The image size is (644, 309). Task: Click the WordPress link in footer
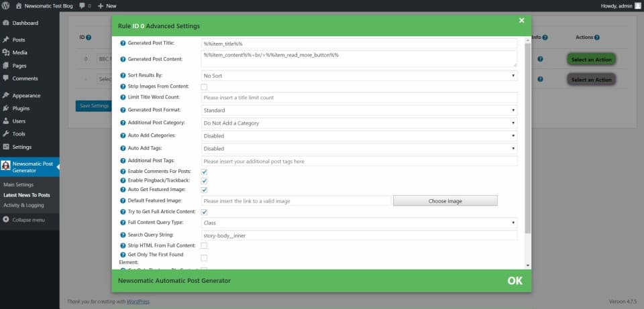138,302
